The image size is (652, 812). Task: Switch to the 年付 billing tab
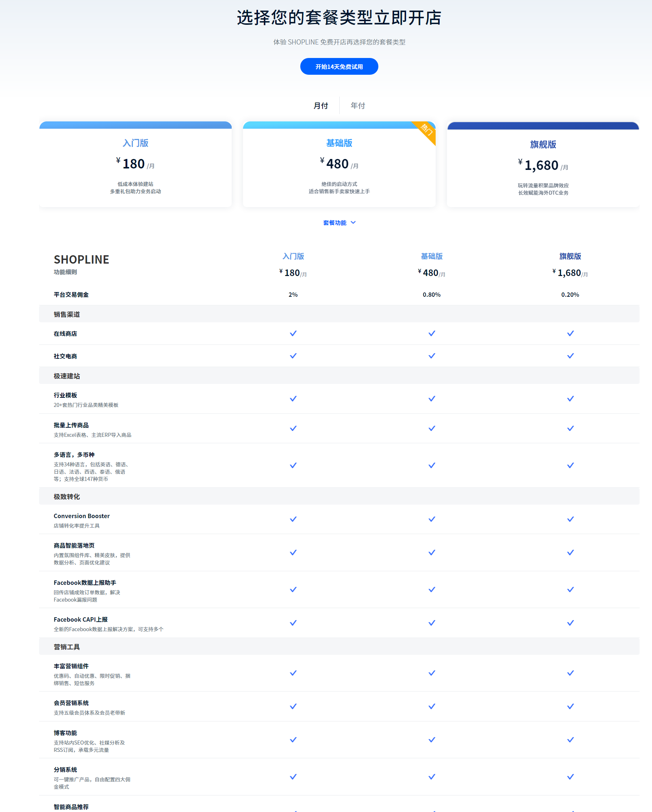(x=357, y=106)
